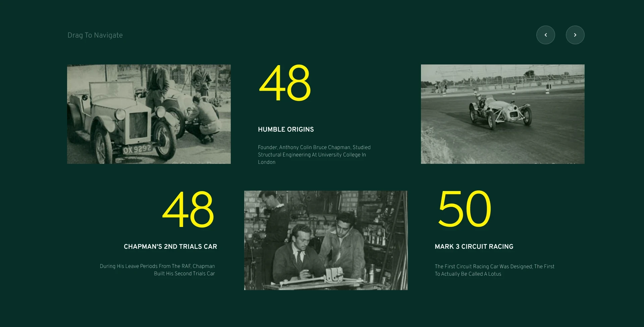
Task: Click the previous arrow navigation button
Action: 545,35
